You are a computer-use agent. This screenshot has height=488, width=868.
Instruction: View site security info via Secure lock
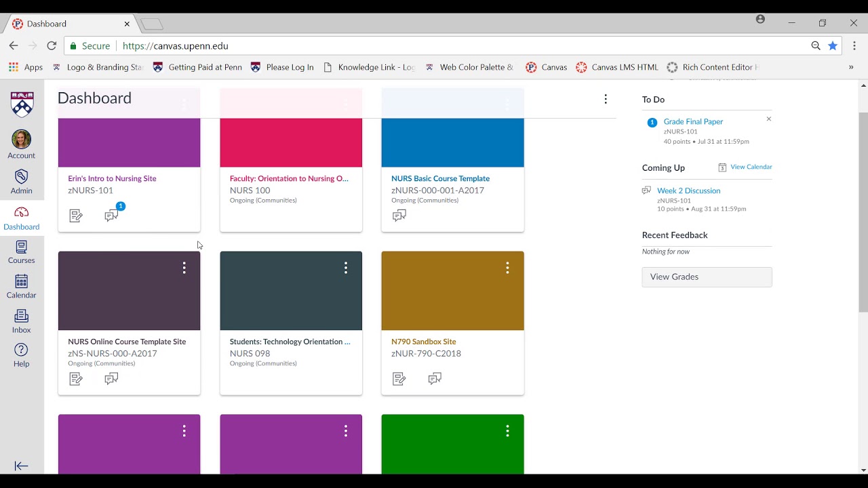[89, 46]
